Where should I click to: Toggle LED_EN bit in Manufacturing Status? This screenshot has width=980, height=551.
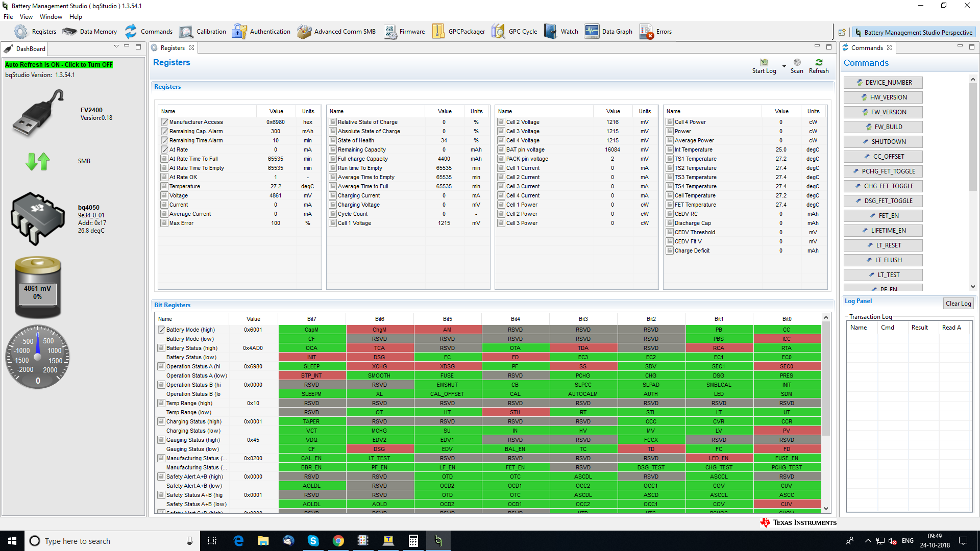click(719, 458)
